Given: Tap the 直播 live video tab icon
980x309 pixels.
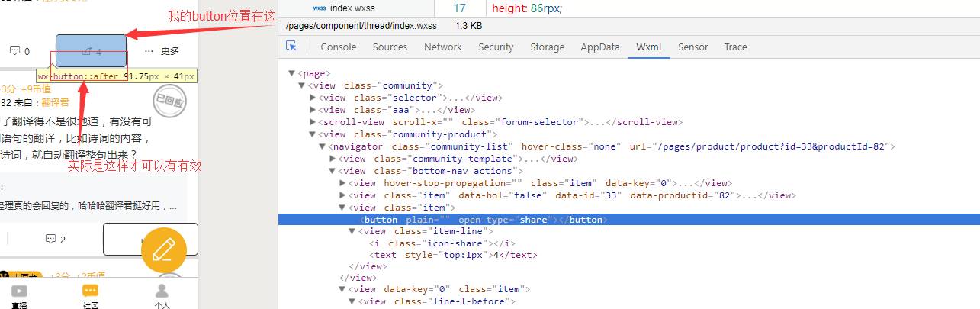Looking at the screenshot, I should (19, 291).
